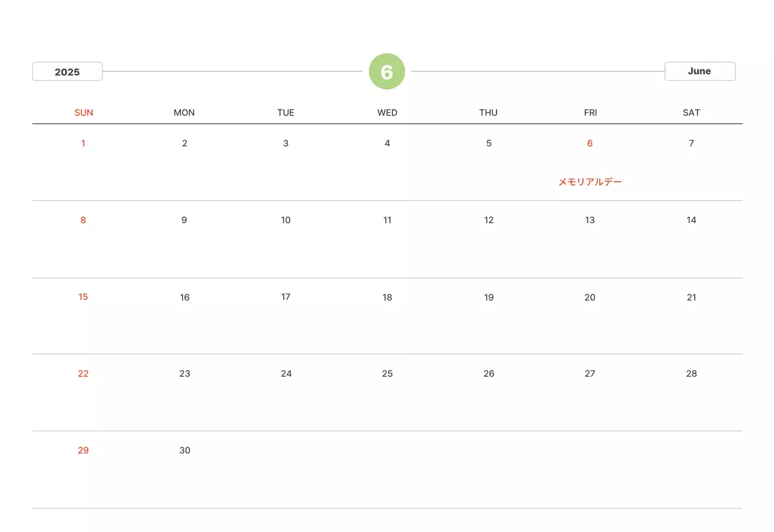Select Sunday June 29
This screenshot has width=774, height=532.
pos(83,450)
